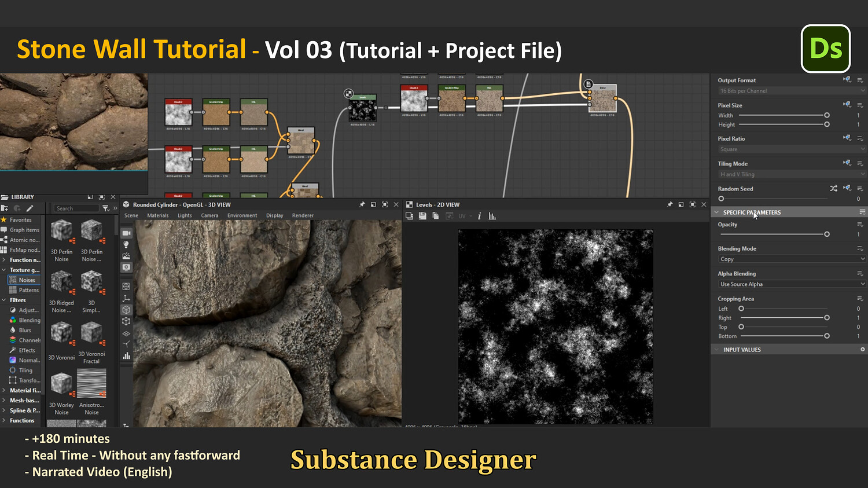
Task: Click the camera icon in 3D view sidebar
Action: point(126,233)
